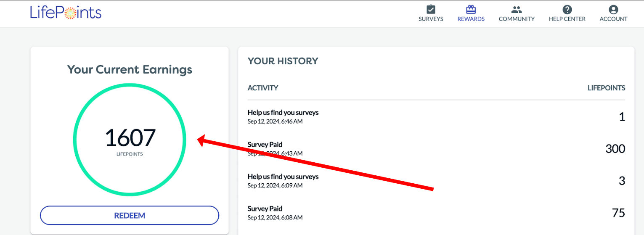Click the Rewards gift icon
Viewport: 644px width, 235px height.
pyautogui.click(x=471, y=9)
